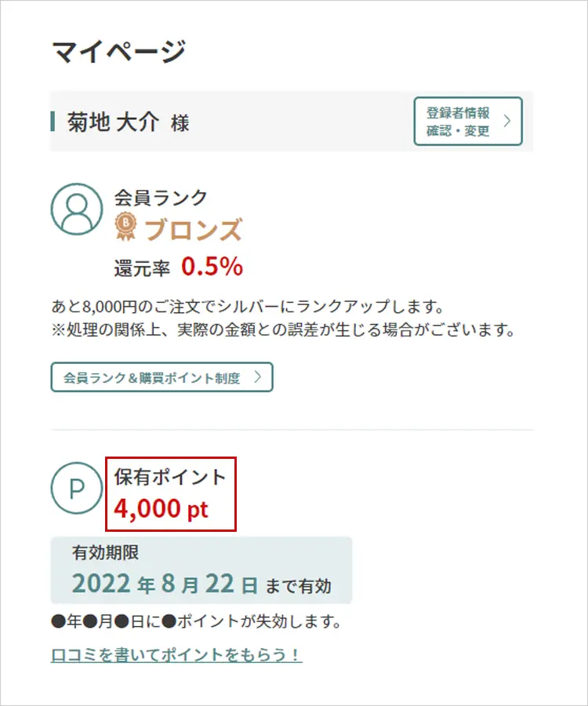The width and height of the screenshot is (588, 706).
Task: Click the green bar beside the member name
Action: [x=53, y=122]
